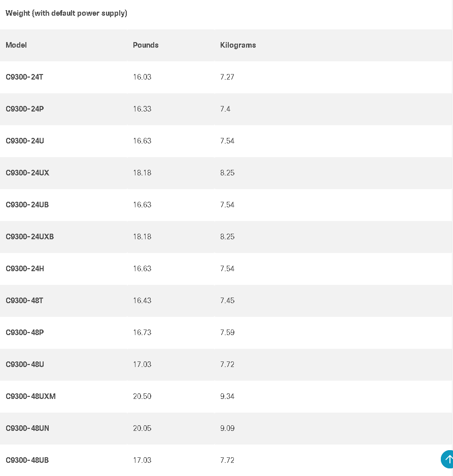Image resolution: width=453 pixels, height=476 pixels.
Task: Select the C9300-24T model cell
Action: click(24, 77)
